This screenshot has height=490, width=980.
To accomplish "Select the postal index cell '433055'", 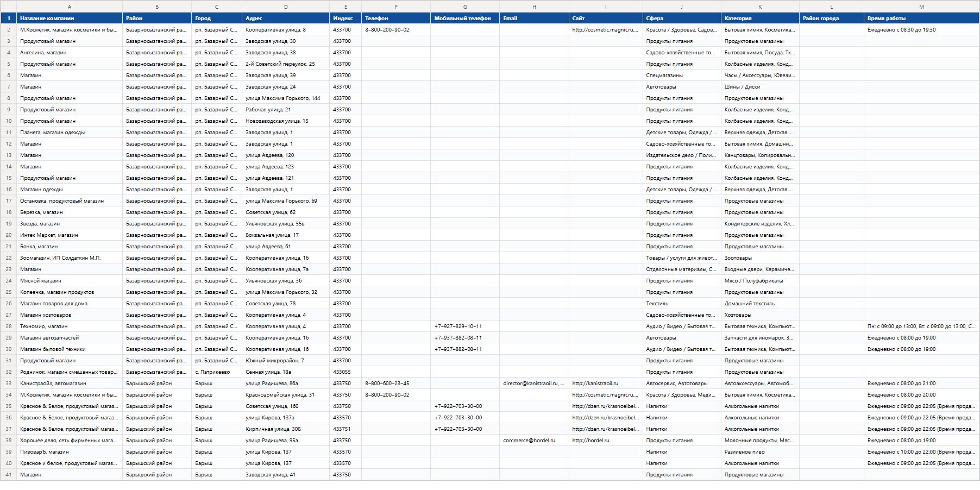I will point(345,372).
